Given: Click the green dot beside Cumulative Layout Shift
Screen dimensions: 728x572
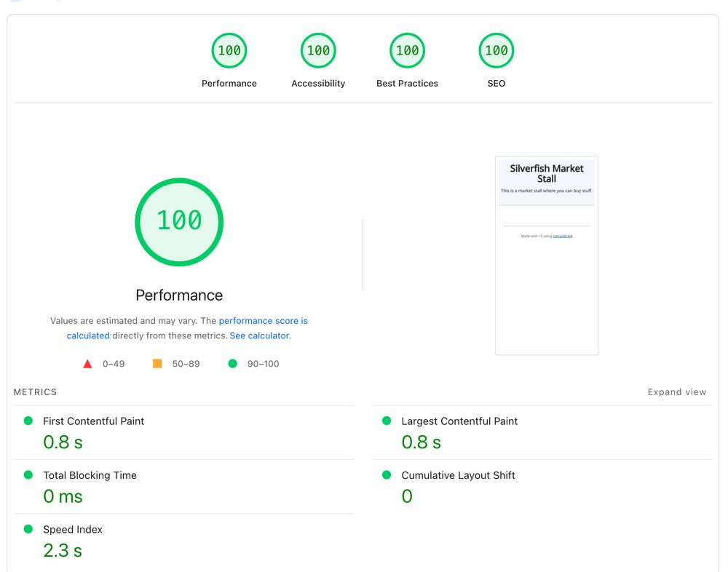Looking at the screenshot, I should [386, 475].
